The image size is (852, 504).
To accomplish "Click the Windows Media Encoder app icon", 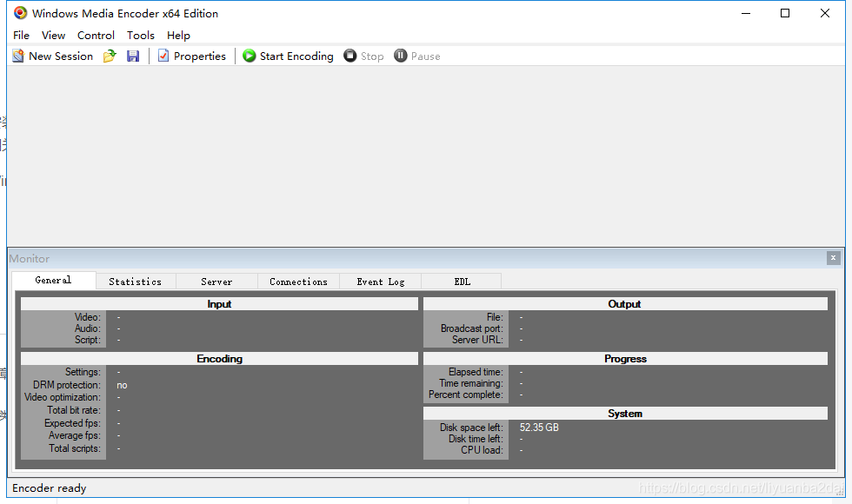I will (x=20, y=13).
